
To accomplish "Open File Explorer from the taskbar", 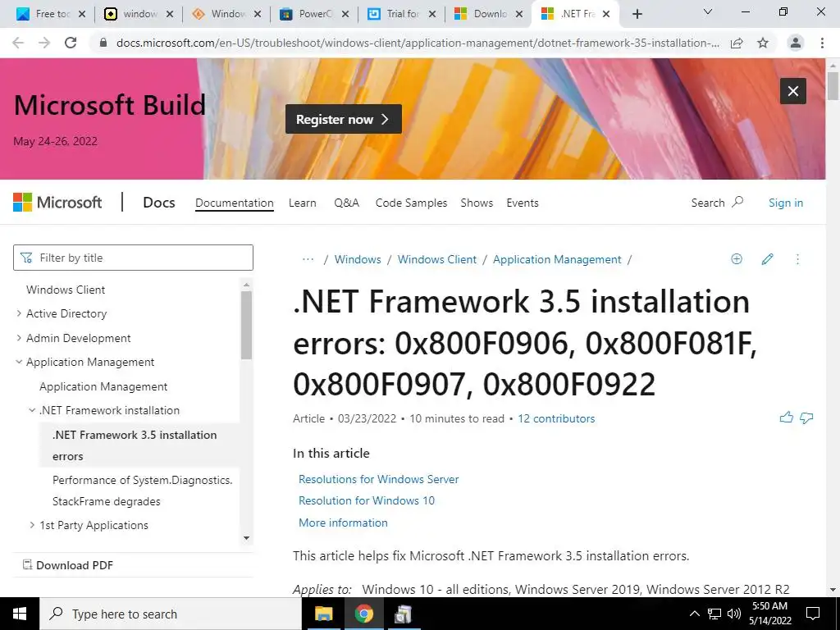I will 323,614.
